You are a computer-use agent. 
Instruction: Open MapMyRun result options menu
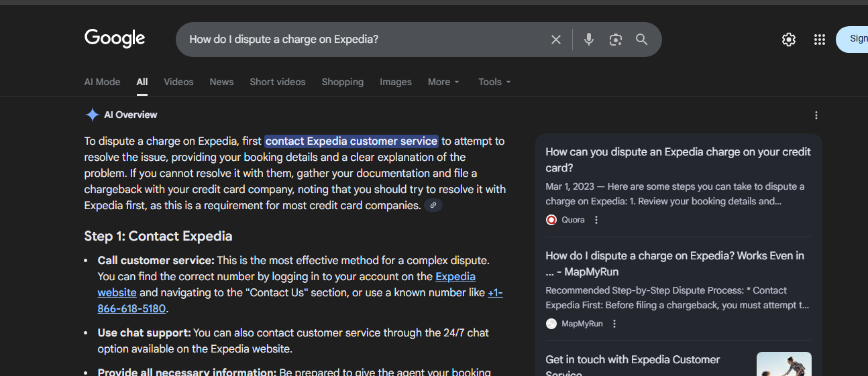pos(614,324)
